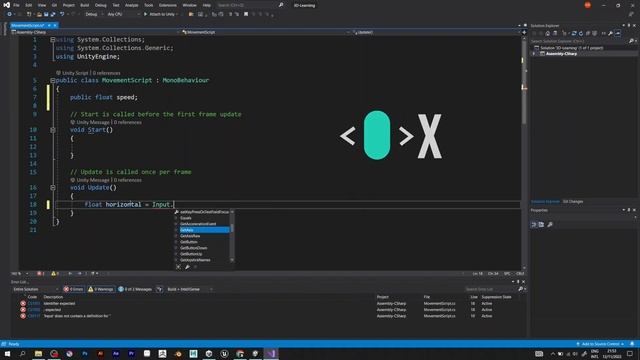Click the Undo toolbar icon
640x360 pixels.
click(x=62, y=14)
